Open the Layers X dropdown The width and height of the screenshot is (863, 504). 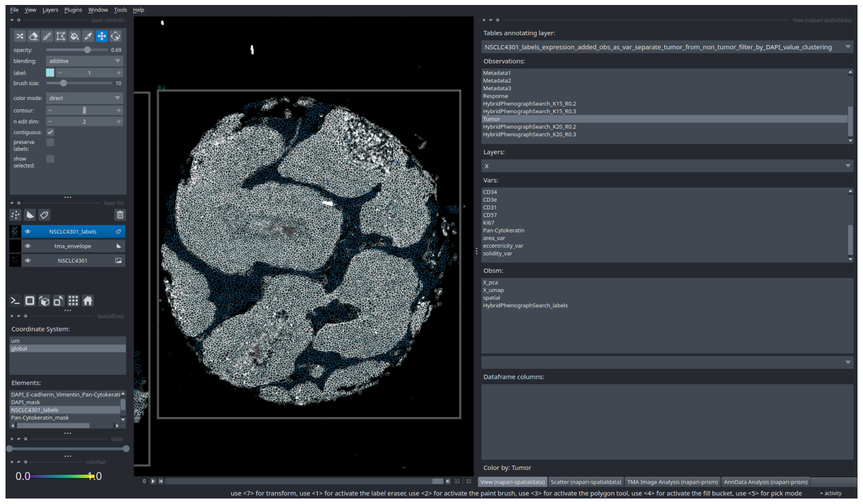[667, 166]
